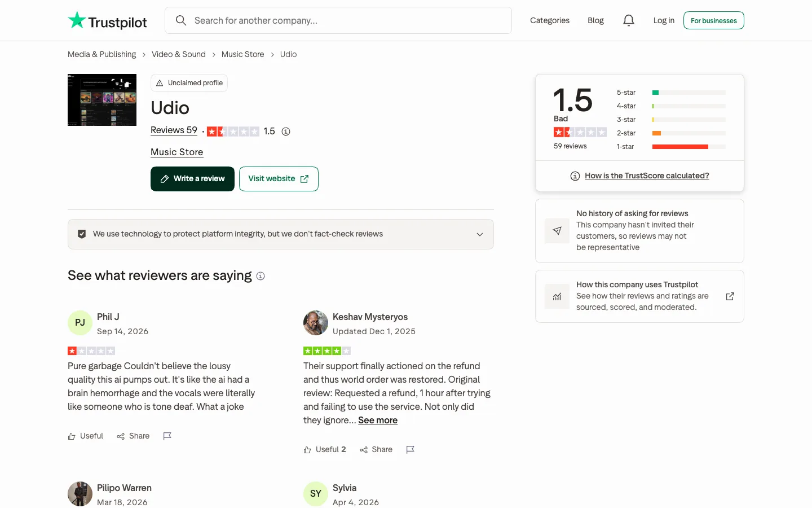The image size is (812, 508).
Task: Click Log in
Action: [x=664, y=20]
